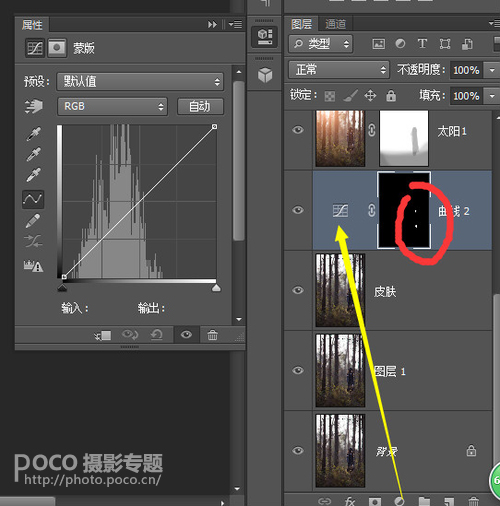
Task: Open the 不透明度 opacity slider arrow
Action: [492, 70]
